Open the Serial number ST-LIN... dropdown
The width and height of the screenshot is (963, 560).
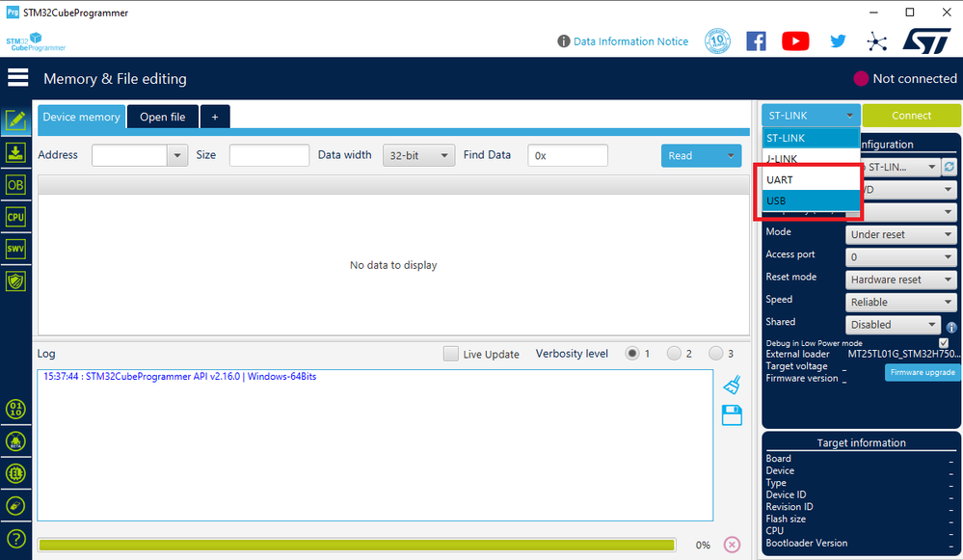point(900,167)
